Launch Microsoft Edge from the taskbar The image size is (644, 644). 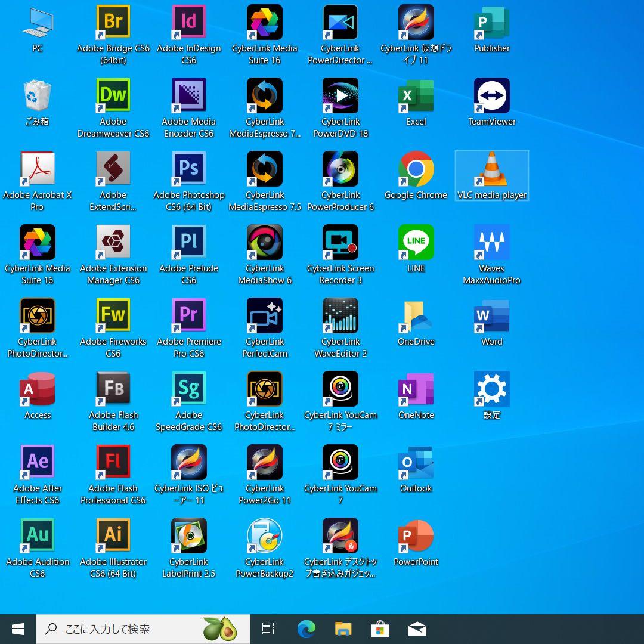click(x=306, y=629)
